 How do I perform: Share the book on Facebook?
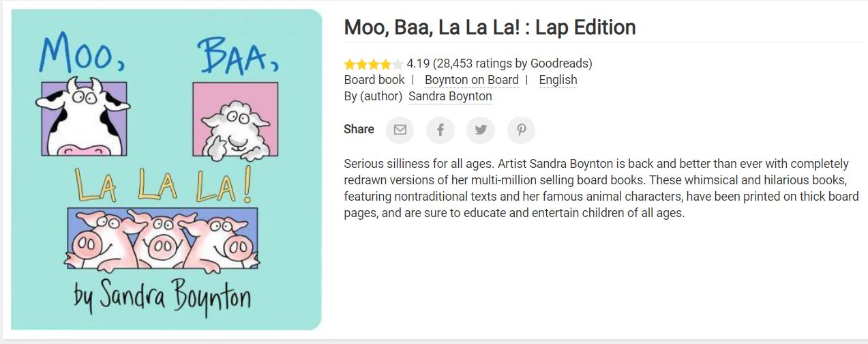440,130
